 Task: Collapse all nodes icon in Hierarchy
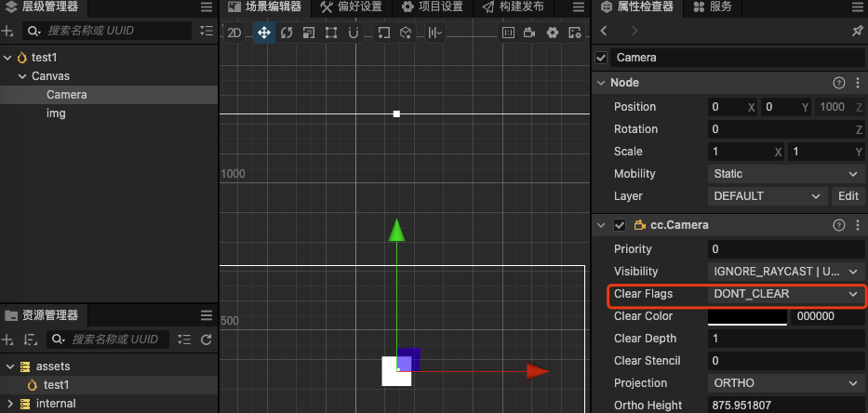click(x=207, y=31)
